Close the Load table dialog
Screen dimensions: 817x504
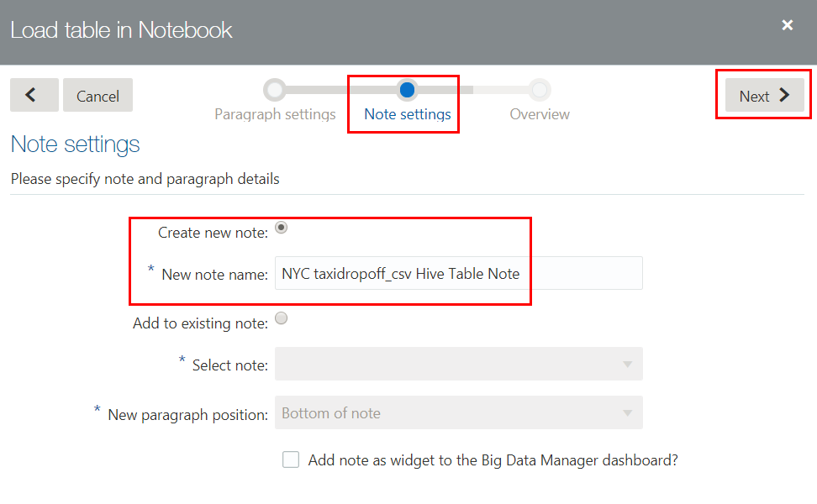[x=788, y=25]
